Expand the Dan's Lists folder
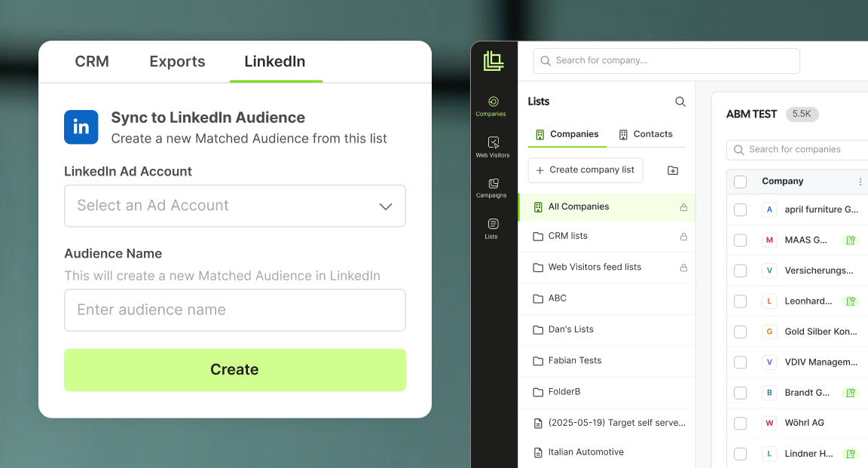Screen dimensions: 868x468 (x=606, y=329)
